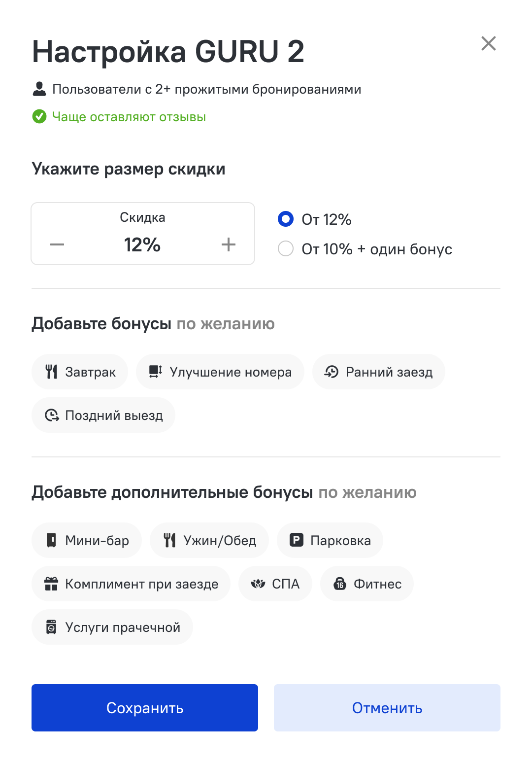The image size is (532, 763).
Task: Click the clock icon on Поздний выезд
Action: (52, 415)
